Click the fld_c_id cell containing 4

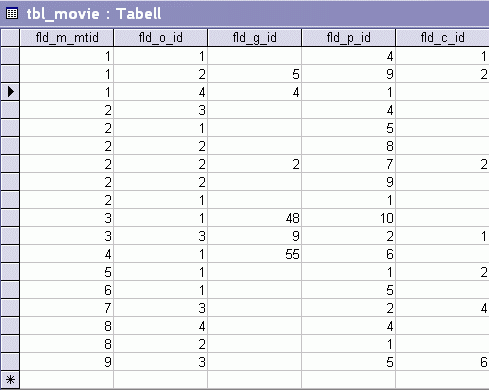click(x=442, y=308)
